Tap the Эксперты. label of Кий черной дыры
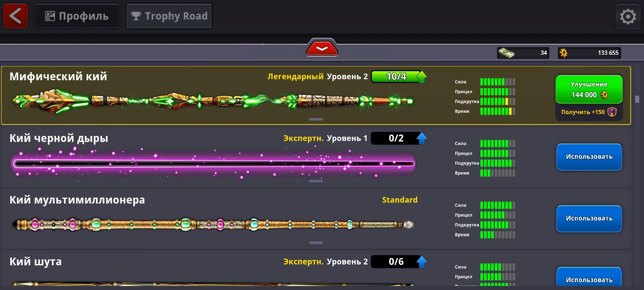 pyautogui.click(x=303, y=138)
